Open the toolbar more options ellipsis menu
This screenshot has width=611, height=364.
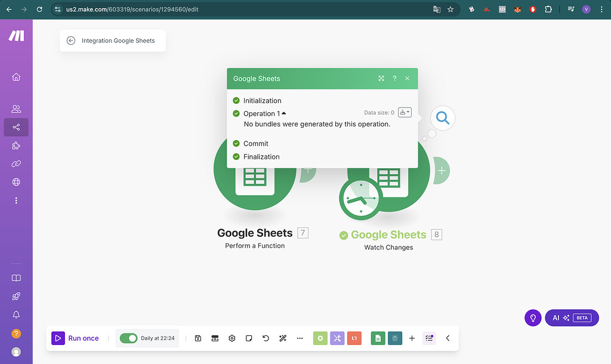click(300, 338)
